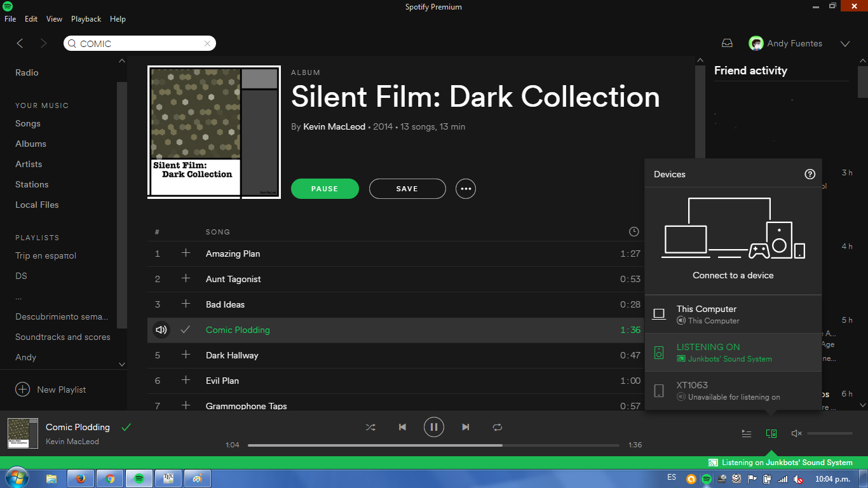Screen dimensions: 868x488
Task: Select the song Dark Hallway
Action: point(232,355)
